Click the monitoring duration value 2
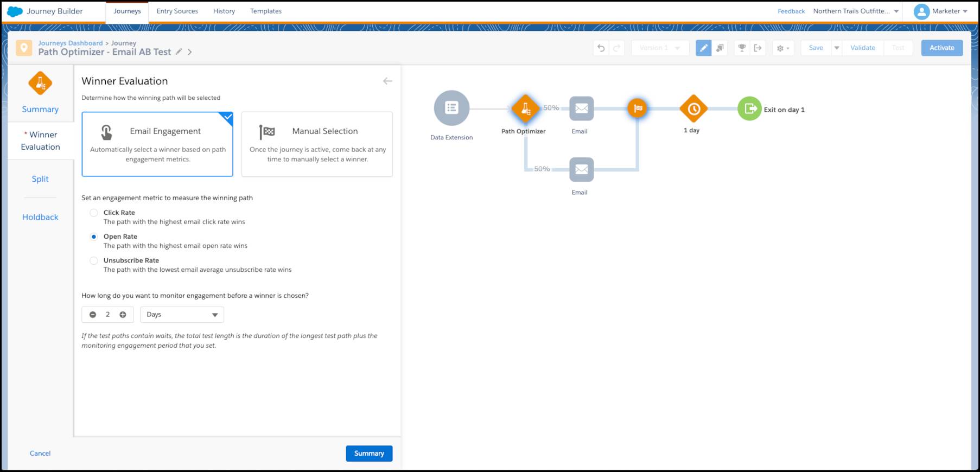 (x=107, y=315)
